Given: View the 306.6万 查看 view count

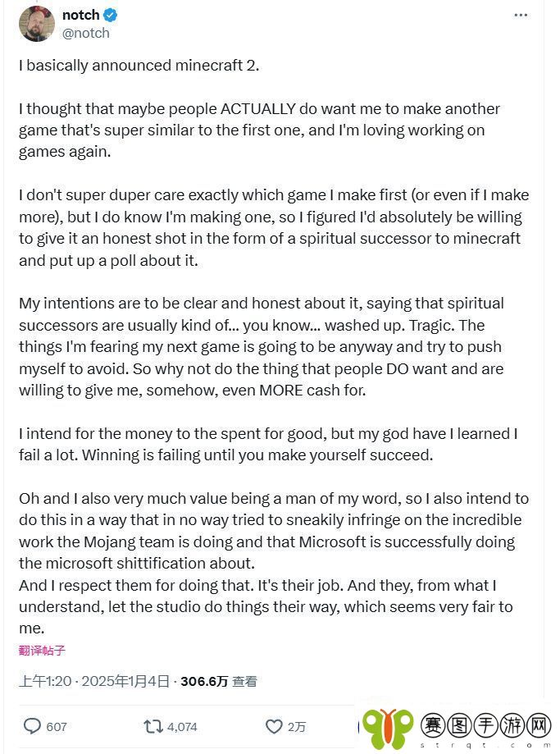Looking at the screenshot, I should (219, 681).
